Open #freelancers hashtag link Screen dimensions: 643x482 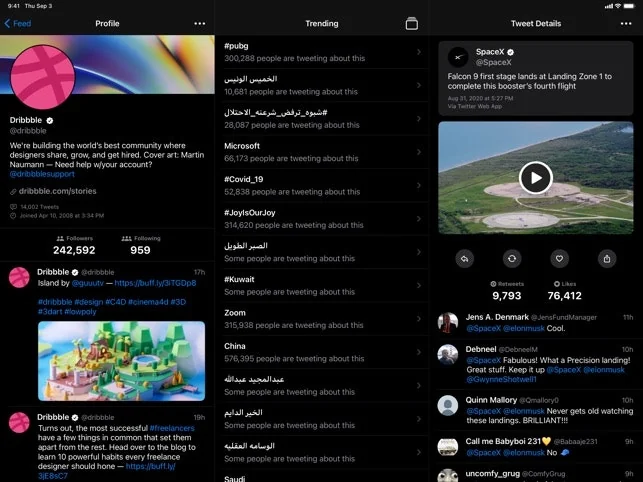(172, 428)
